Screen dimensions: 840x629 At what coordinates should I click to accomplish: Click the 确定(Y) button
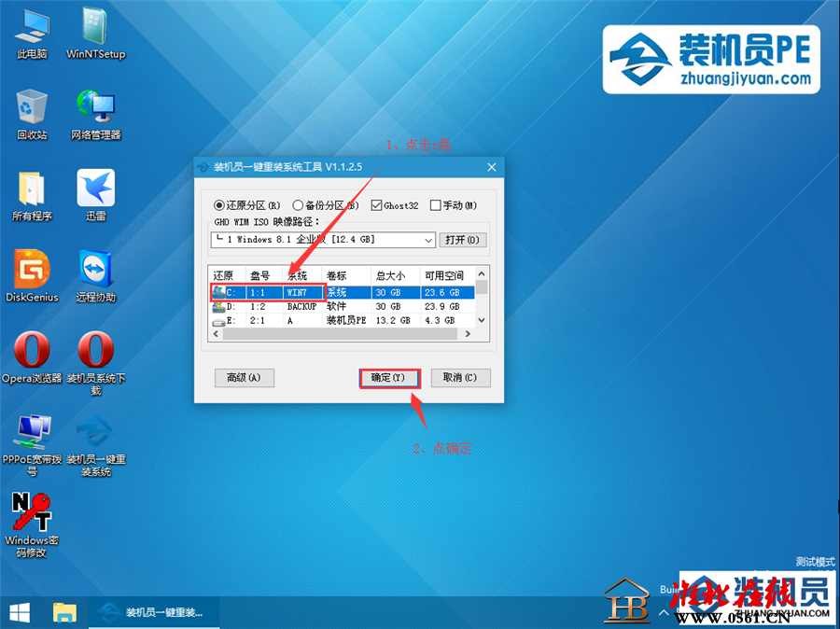point(389,378)
